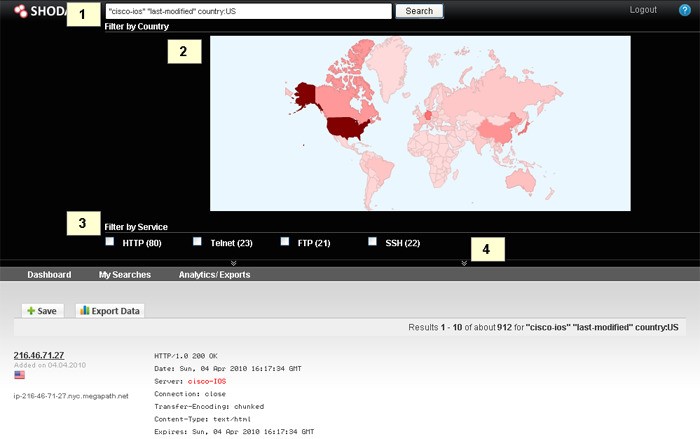Image resolution: width=700 pixels, height=439 pixels.
Task: Click Germany on the filter map
Action: click(428, 115)
